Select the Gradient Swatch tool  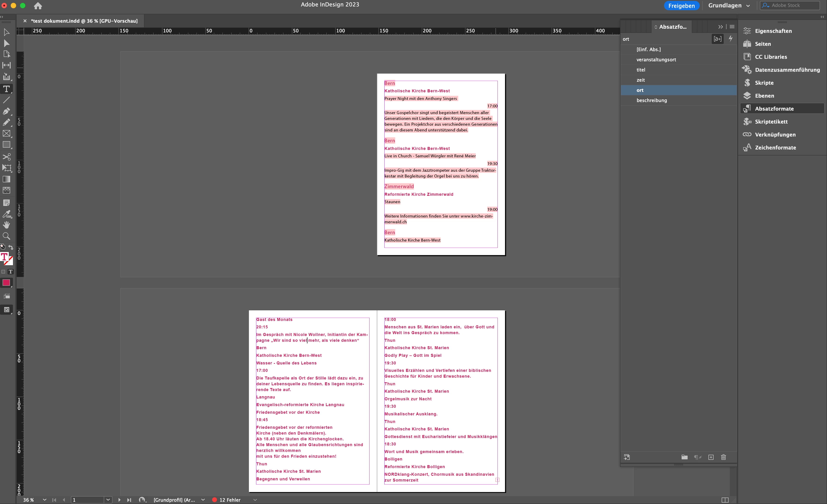6,179
